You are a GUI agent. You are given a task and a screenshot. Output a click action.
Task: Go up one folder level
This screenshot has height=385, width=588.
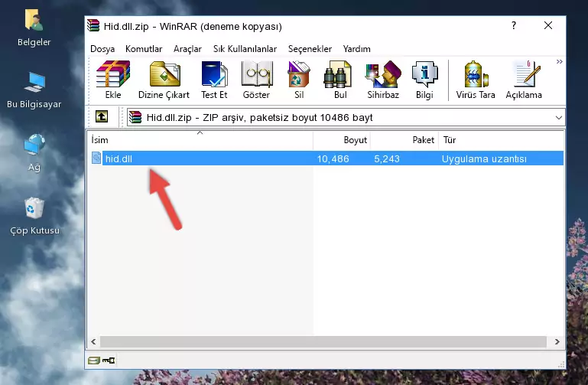click(x=102, y=116)
